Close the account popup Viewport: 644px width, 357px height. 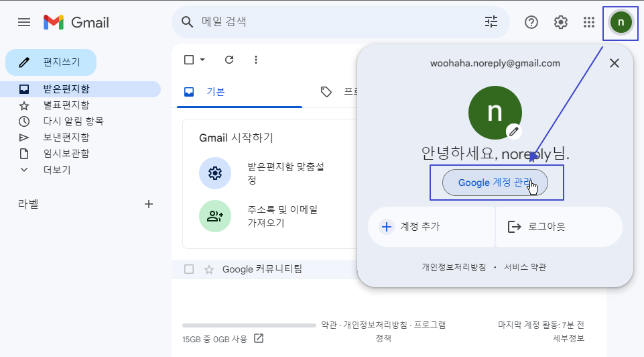click(615, 63)
